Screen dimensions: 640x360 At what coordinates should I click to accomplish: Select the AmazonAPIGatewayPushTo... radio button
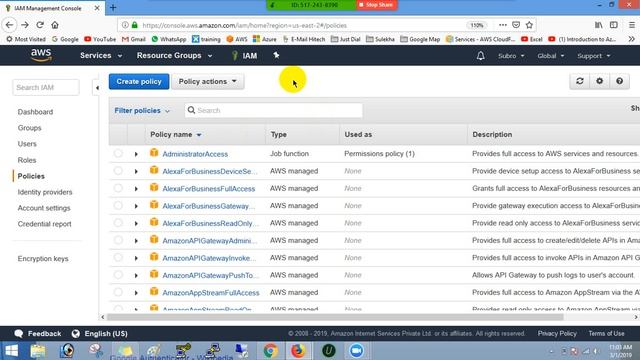click(x=118, y=275)
